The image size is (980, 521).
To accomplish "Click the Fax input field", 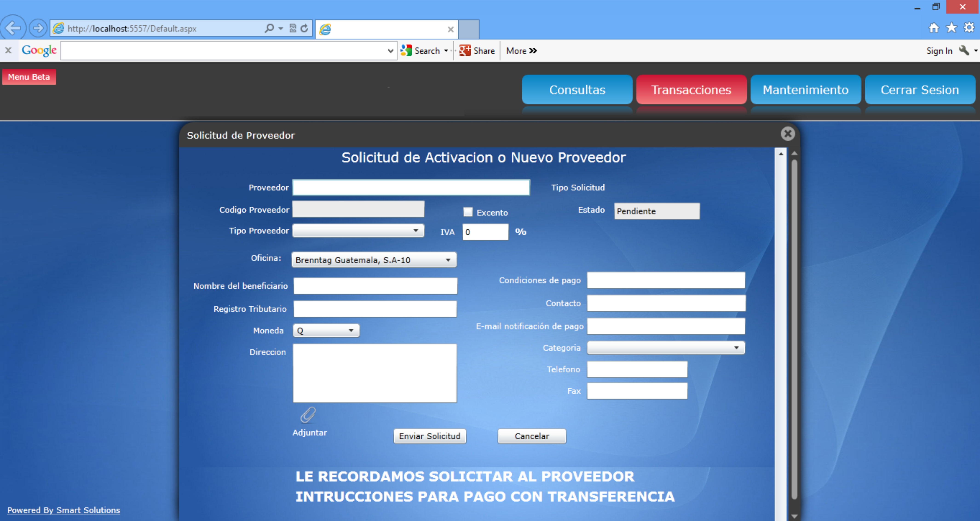I will coord(637,391).
